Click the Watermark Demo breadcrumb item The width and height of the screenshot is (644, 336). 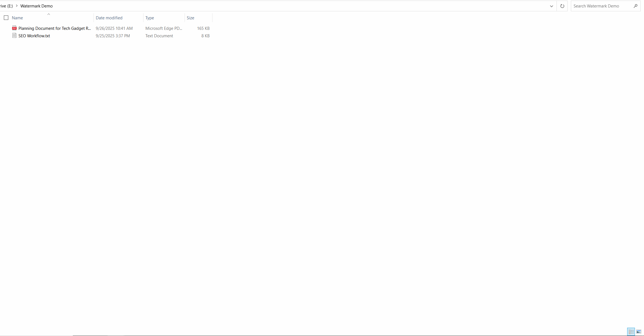[36, 6]
